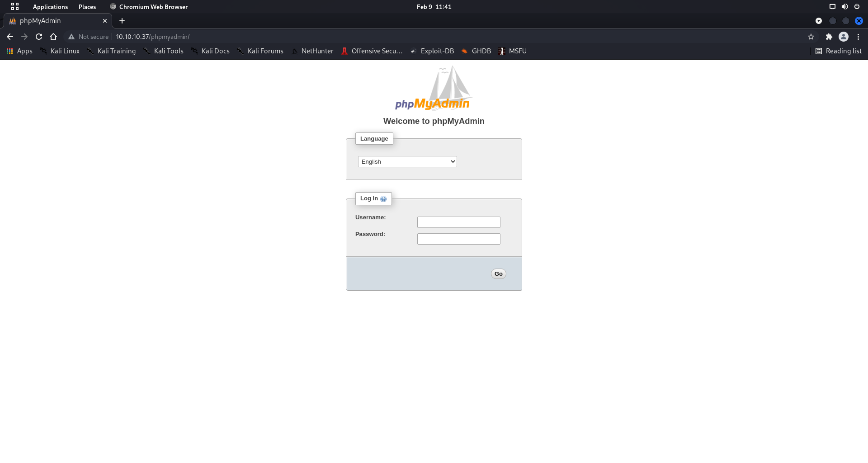Viewport: 868px width, 463px height.
Task: Open the tab search dropdown arrow
Action: tap(819, 21)
